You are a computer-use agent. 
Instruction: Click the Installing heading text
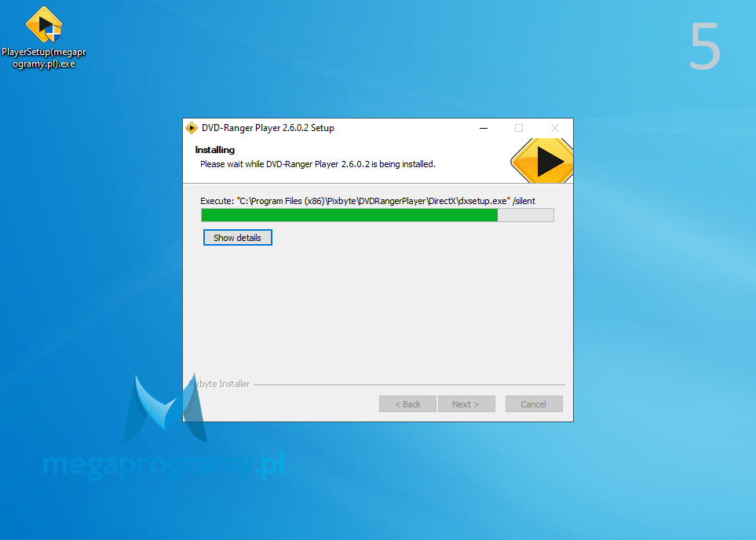coord(215,150)
